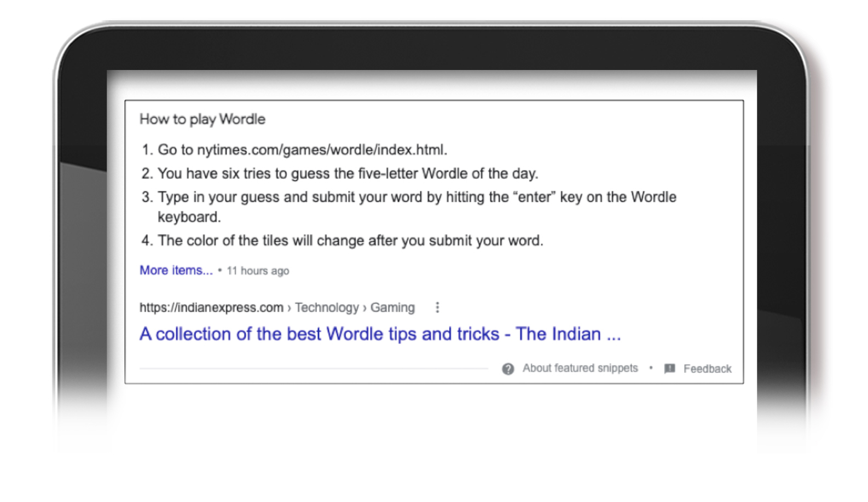868x502 pixels.
Task: Open the 'More items...' link
Action: [x=176, y=270]
